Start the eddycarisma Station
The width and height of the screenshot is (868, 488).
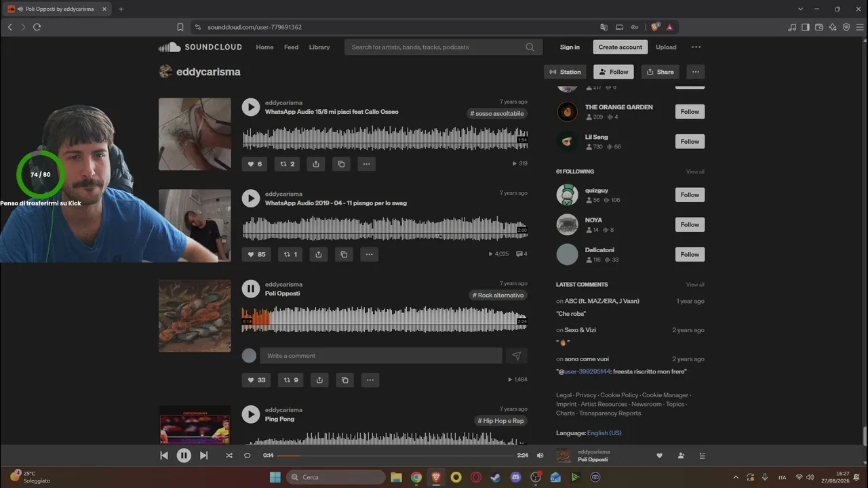click(x=565, y=72)
